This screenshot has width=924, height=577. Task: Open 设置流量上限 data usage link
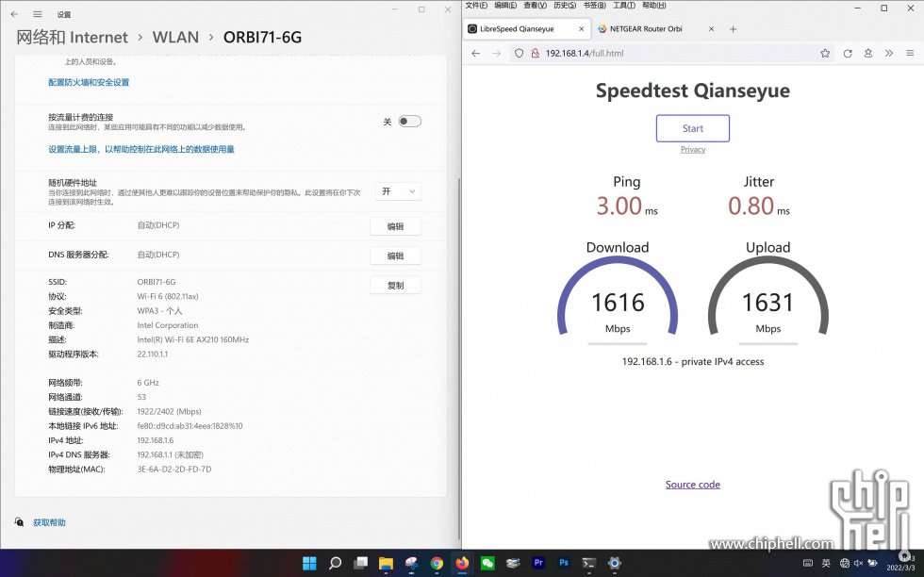tap(141, 150)
